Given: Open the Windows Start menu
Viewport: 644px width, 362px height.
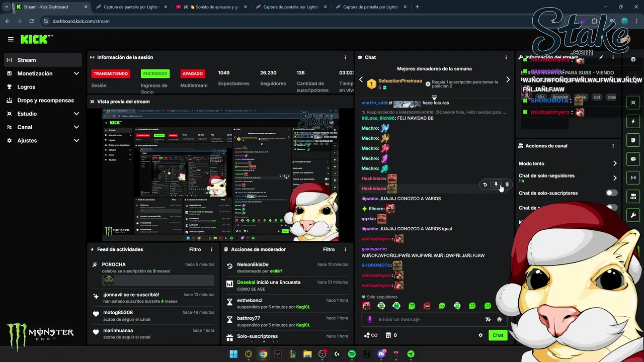Looking at the screenshot, I should pyautogui.click(x=233, y=354).
